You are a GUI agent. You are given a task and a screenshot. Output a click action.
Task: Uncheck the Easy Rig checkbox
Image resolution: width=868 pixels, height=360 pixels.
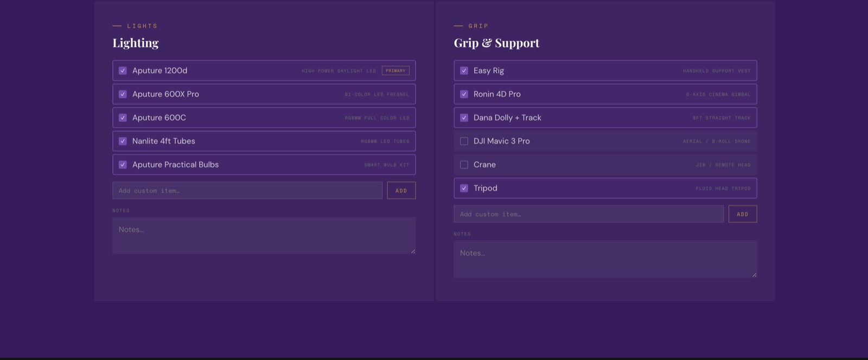(x=464, y=70)
